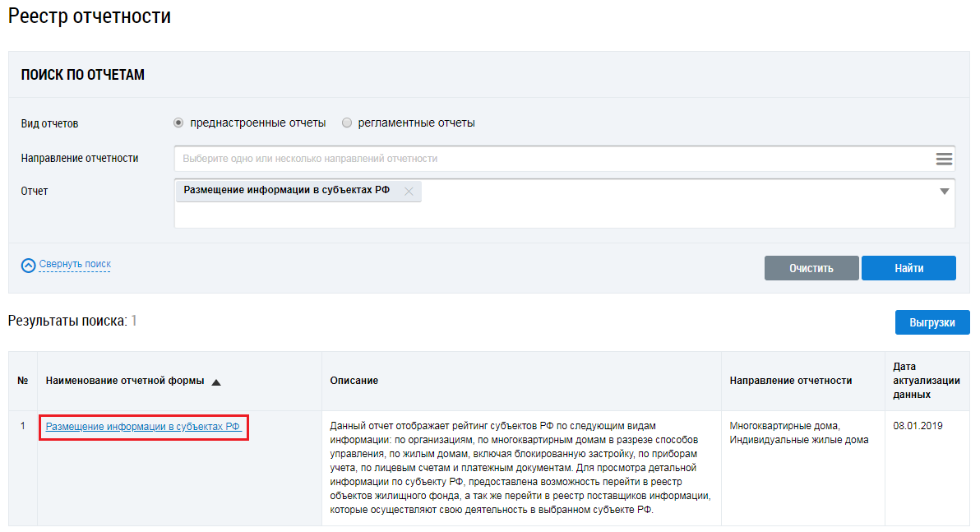Screen dimensions: 980x532
Task: Click the "Направление отчетности" table column header
Action: click(790, 381)
